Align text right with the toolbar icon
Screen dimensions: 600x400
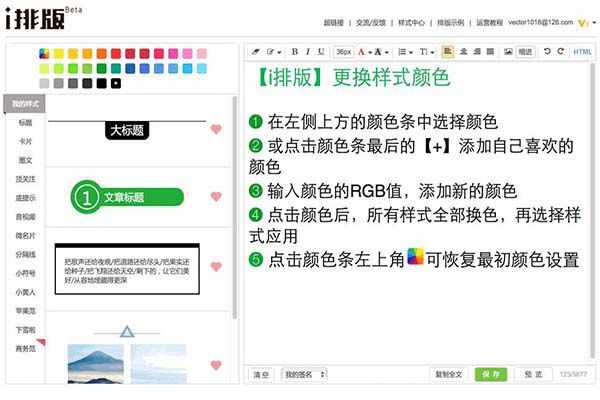(x=477, y=51)
